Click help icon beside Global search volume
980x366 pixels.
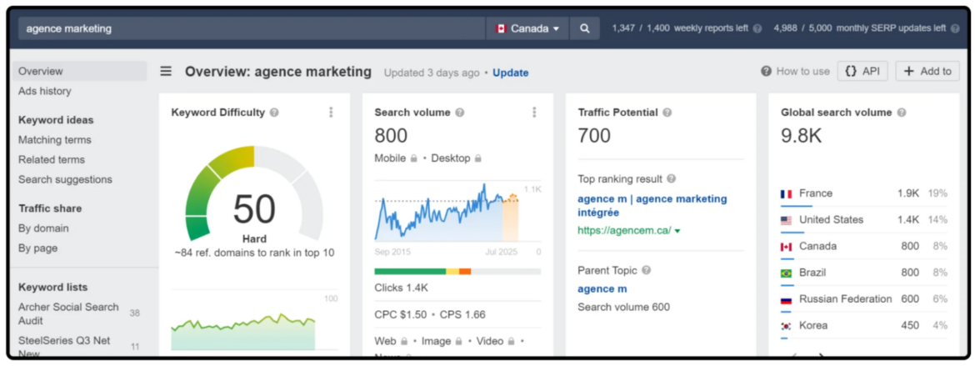click(901, 113)
